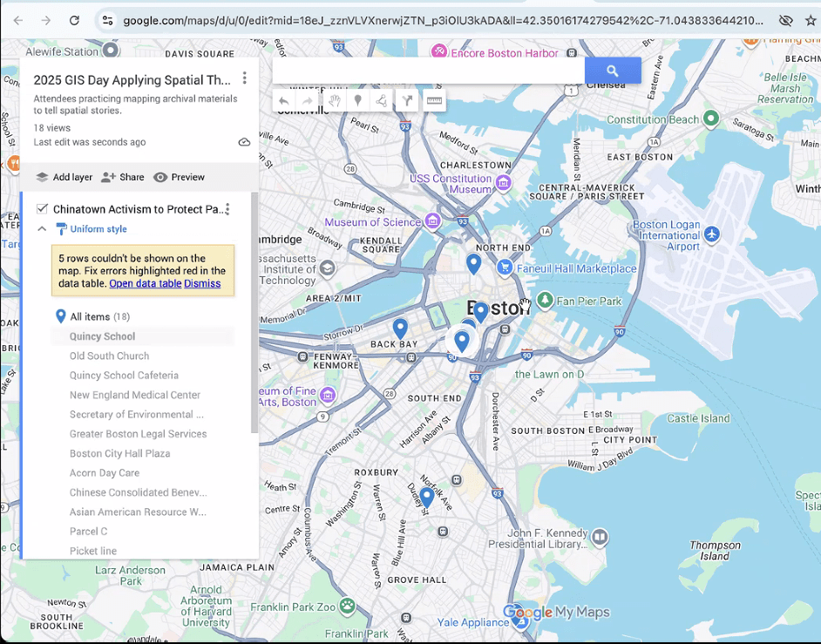Collapse the Uniform style section chevron
Screen dimensions: 821x644
pyautogui.click(x=42, y=228)
